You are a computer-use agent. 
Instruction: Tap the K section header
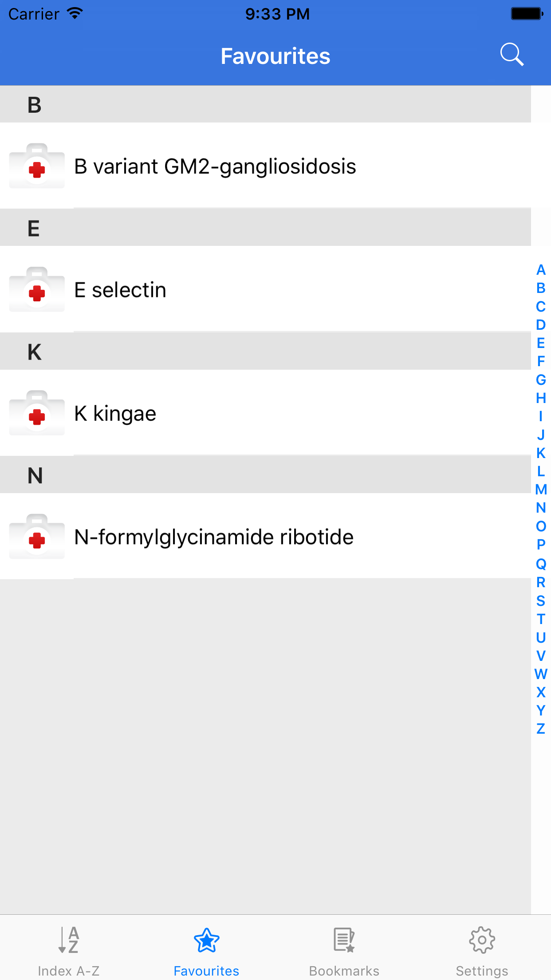click(x=265, y=352)
